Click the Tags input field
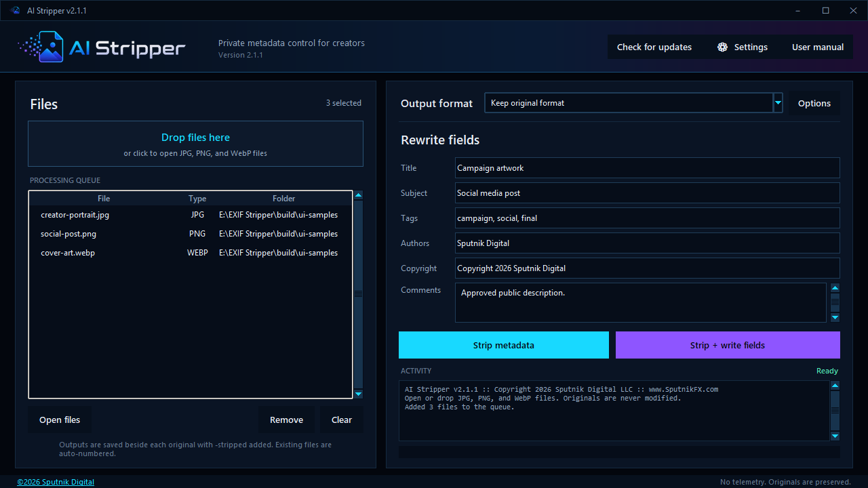Screen dimensions: 868x488 (648, 218)
